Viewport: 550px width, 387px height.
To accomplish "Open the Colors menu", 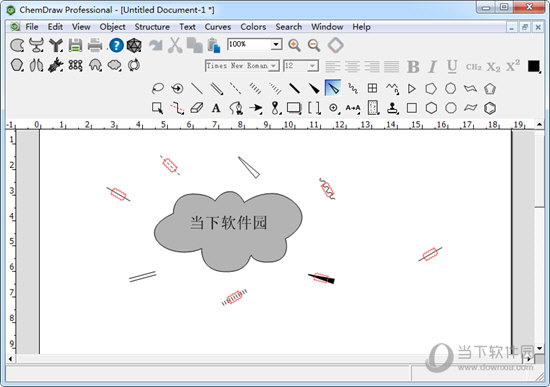I will pyautogui.click(x=253, y=27).
